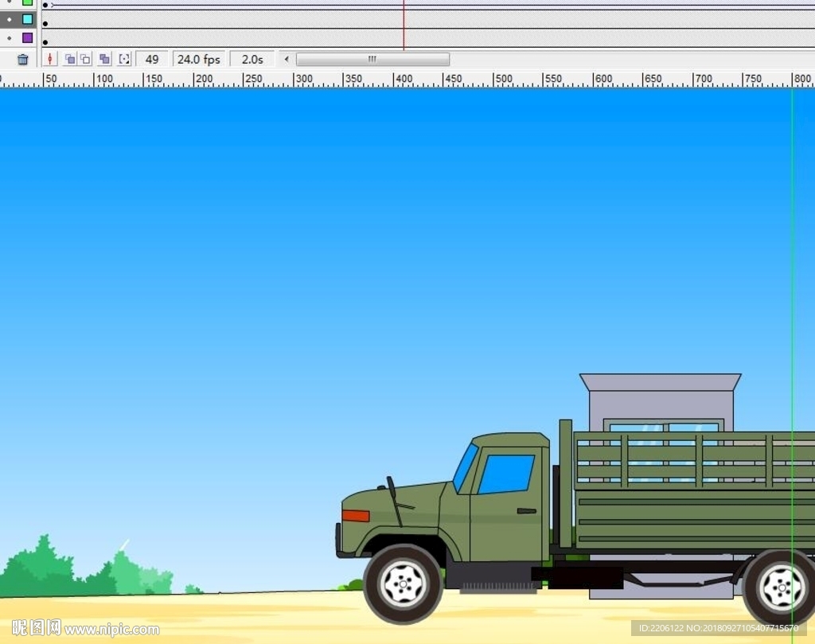The image size is (815, 644).
Task: Toggle lock dot on cyan layer
Action: click(x=10, y=19)
